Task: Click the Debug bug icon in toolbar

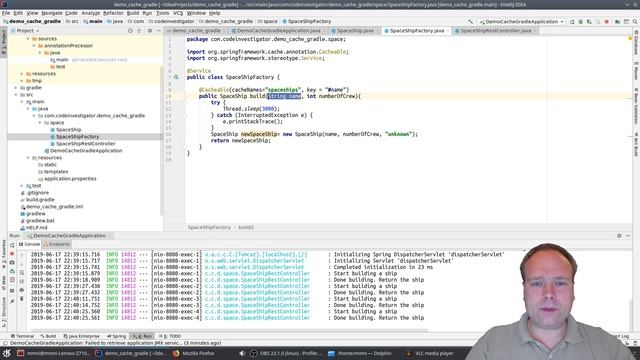Action: 580,22
